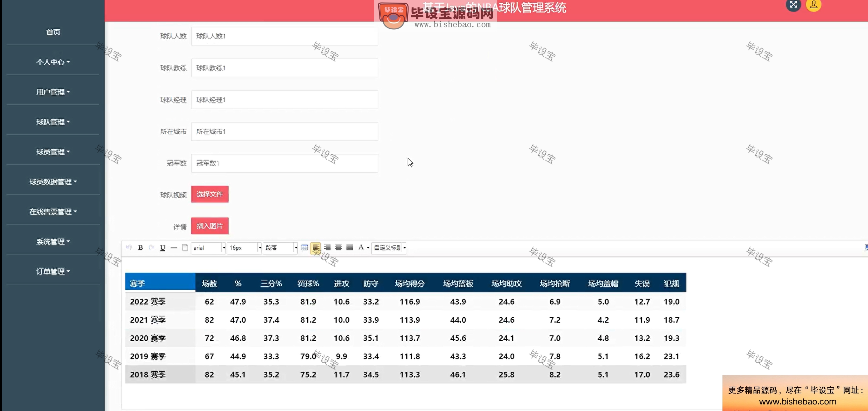Click the 罚球% column header
The width and height of the screenshot is (868, 411).
[x=308, y=284]
